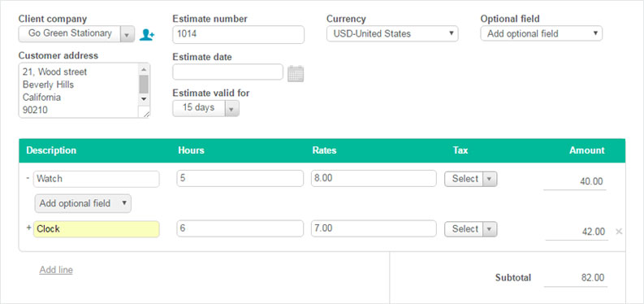This screenshot has width=644, height=304.
Task: Expand the Estimate valid for 15 days dropdown
Action: pos(205,108)
